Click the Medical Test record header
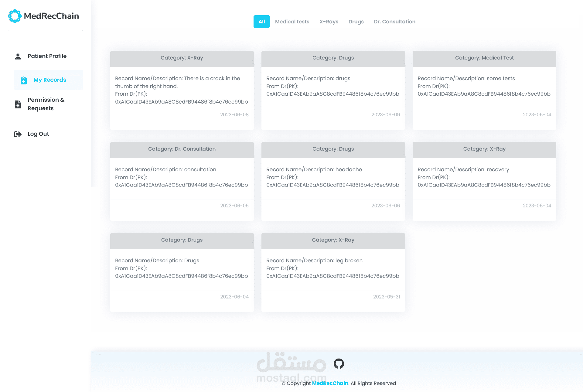This screenshot has width=583, height=392. click(484, 58)
